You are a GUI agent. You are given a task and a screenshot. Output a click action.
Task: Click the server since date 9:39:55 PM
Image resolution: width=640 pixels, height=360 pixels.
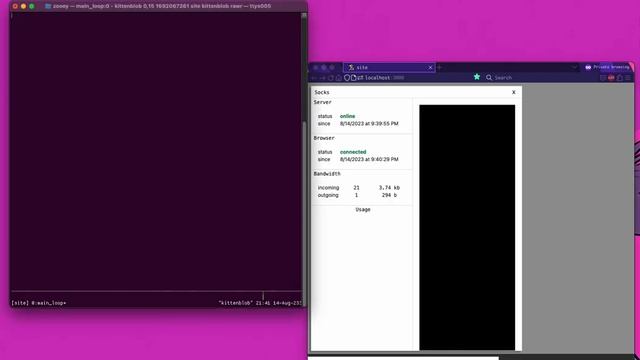[369, 124]
